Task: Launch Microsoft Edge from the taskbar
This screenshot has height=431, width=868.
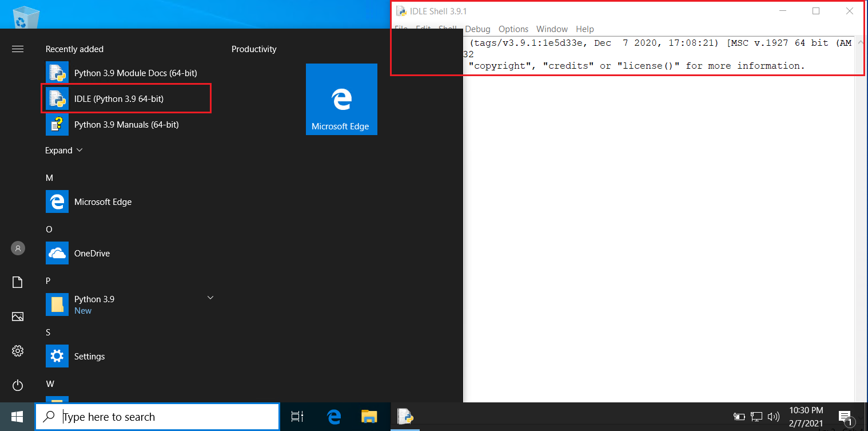Action: pyautogui.click(x=334, y=417)
